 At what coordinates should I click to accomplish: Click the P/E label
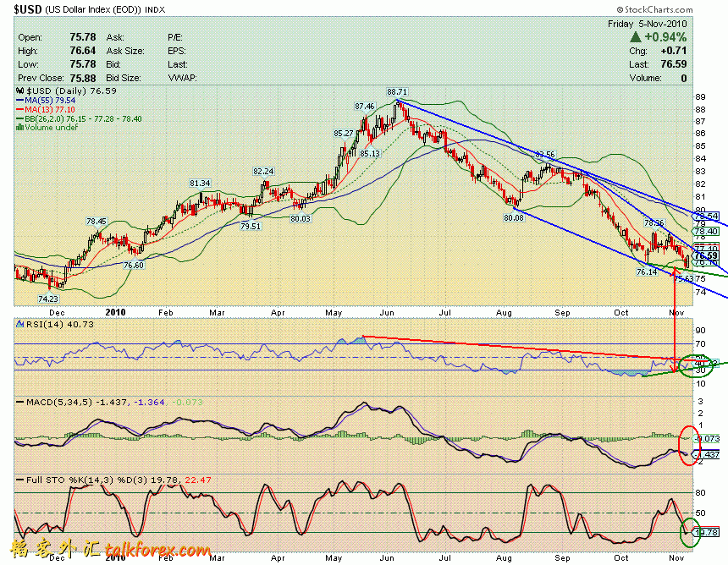pyautogui.click(x=175, y=37)
